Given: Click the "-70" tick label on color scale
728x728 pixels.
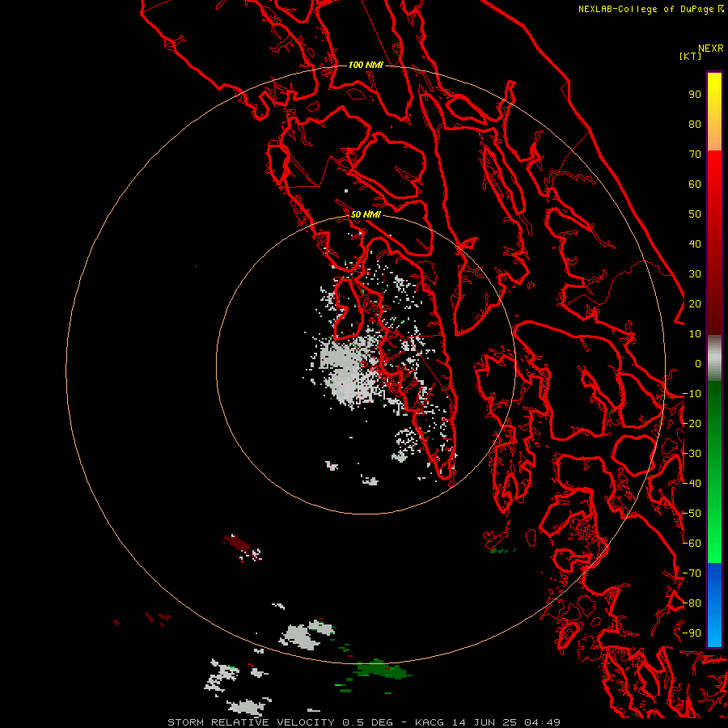Looking at the screenshot, I should click(x=692, y=574).
